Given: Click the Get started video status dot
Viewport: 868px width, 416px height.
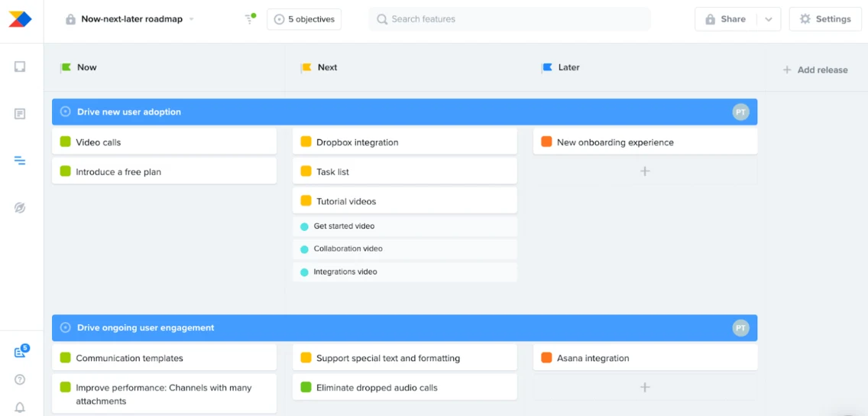Looking at the screenshot, I should tap(304, 226).
